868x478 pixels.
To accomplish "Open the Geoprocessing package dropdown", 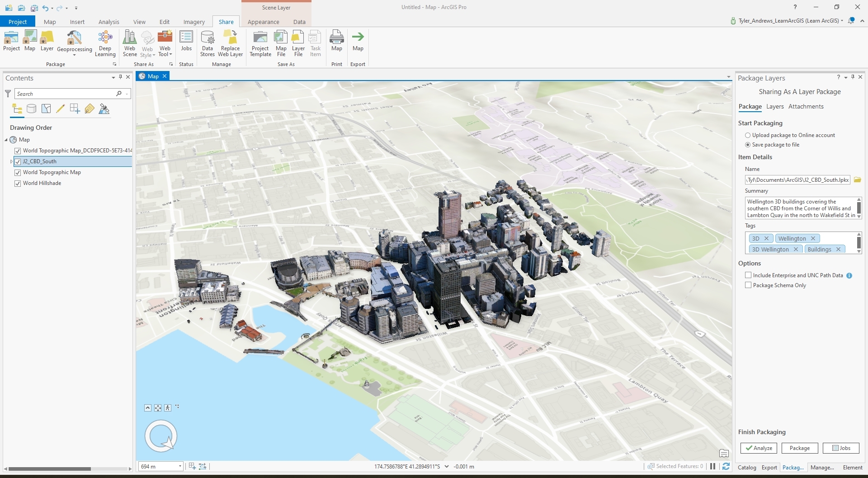I will 74,55.
